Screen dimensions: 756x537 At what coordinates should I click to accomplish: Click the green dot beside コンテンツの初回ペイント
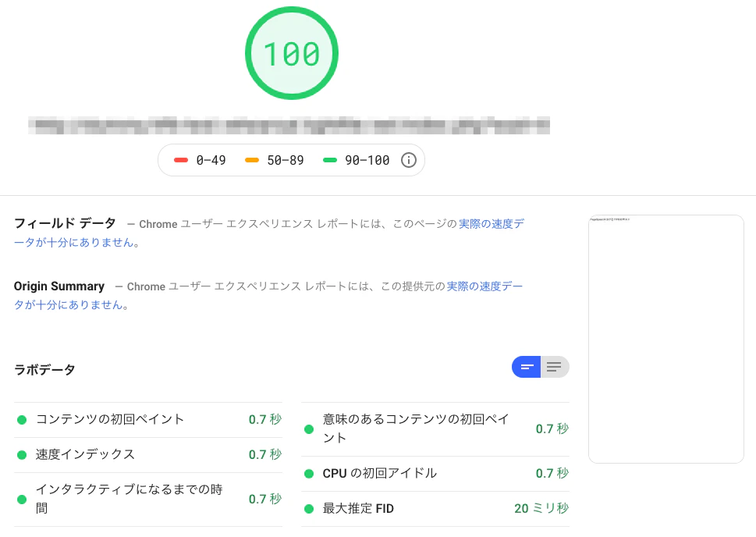[x=22, y=420]
